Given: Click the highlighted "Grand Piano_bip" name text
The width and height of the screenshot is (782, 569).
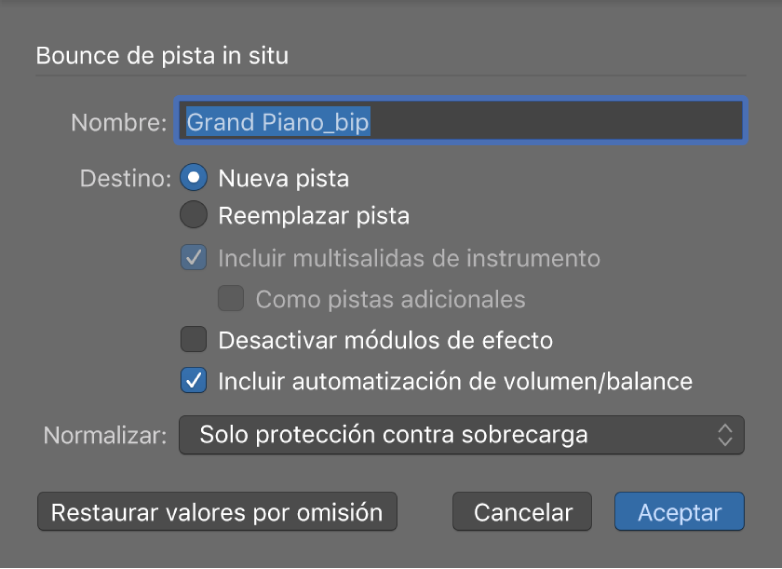Looking at the screenshot, I should point(278,122).
